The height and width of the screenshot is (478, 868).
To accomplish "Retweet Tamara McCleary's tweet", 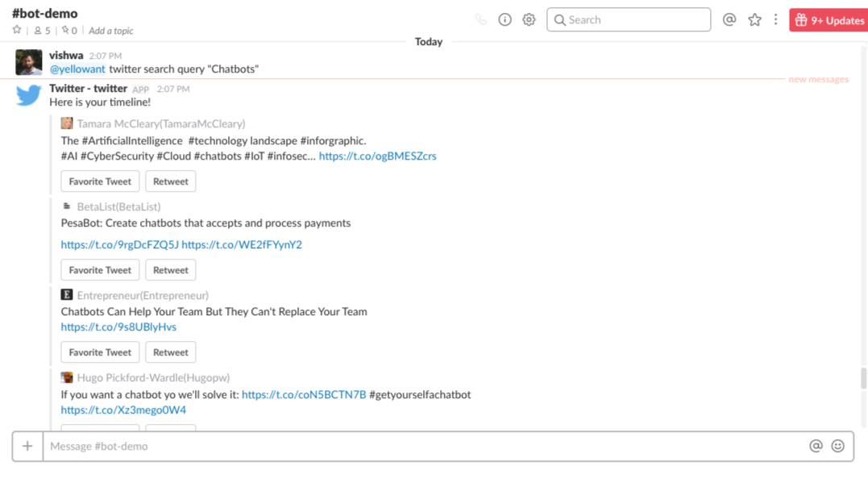I will pos(171,181).
